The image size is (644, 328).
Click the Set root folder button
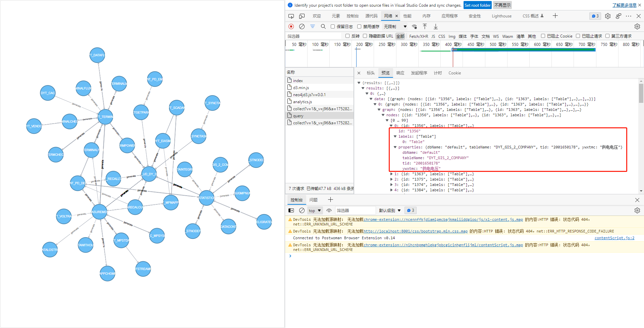[x=478, y=5]
